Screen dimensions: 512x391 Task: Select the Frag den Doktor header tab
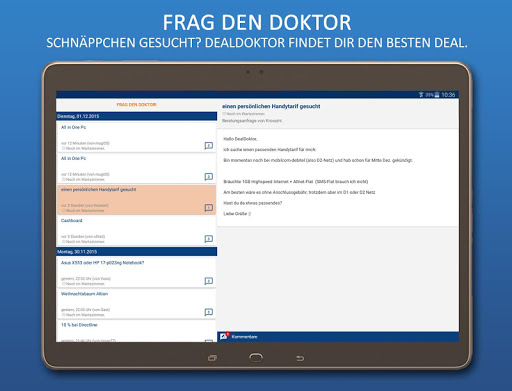point(137,105)
